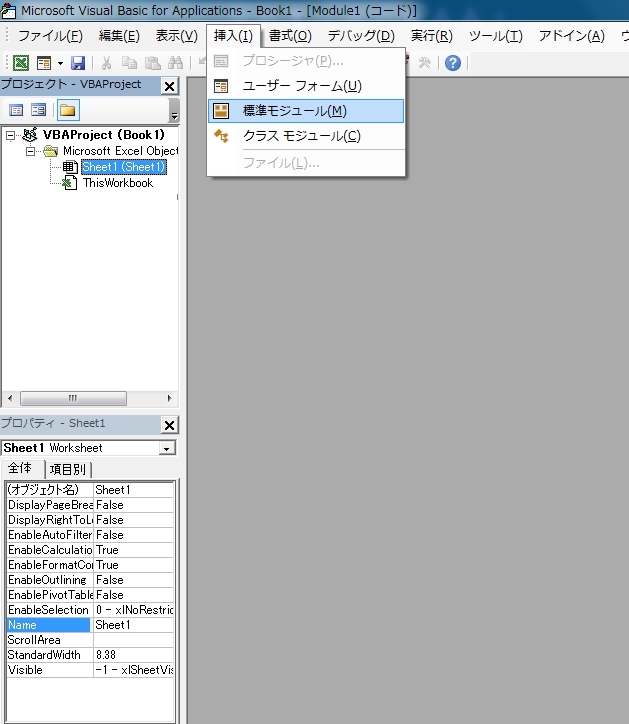Screen dimensions: 629x724
Task: Toggle Folders button in Project panel
Action: 68,110
